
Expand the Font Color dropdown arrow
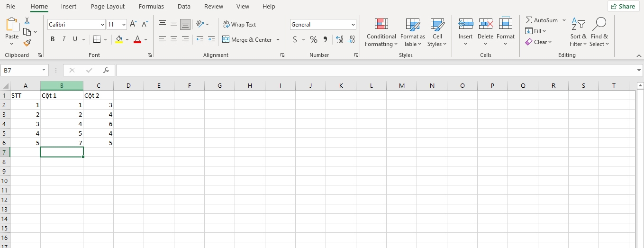coord(145,39)
